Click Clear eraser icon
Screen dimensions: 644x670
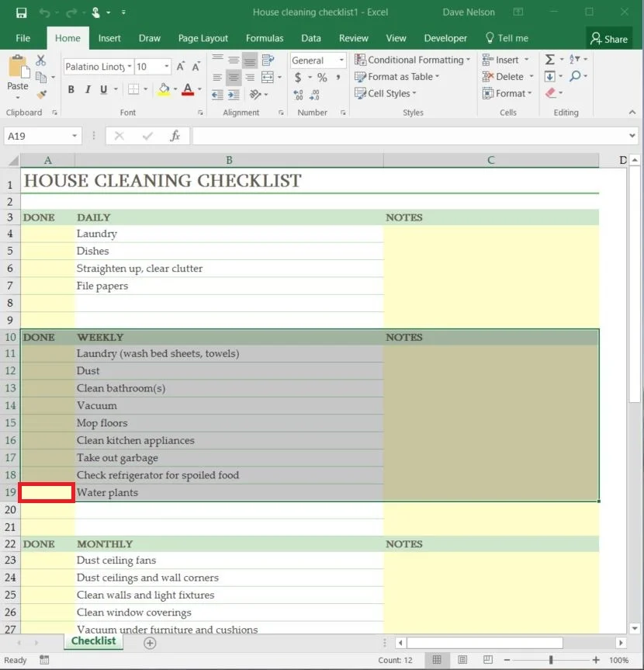550,92
